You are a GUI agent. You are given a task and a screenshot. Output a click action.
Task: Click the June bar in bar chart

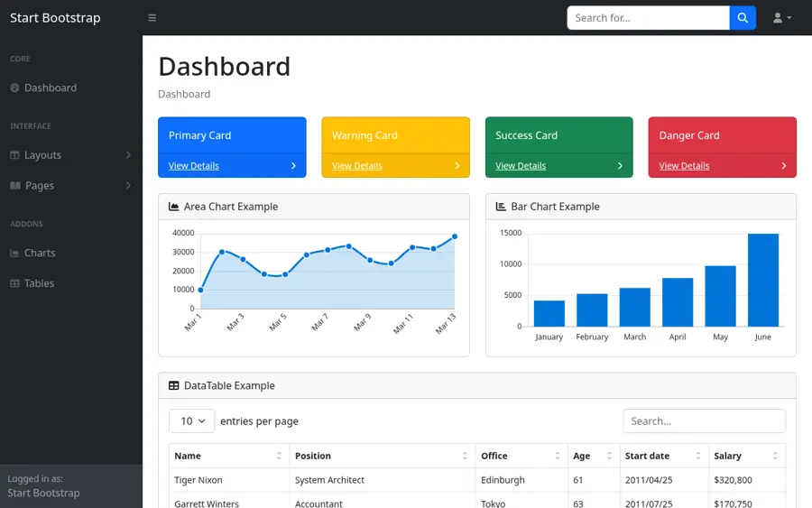(762, 280)
